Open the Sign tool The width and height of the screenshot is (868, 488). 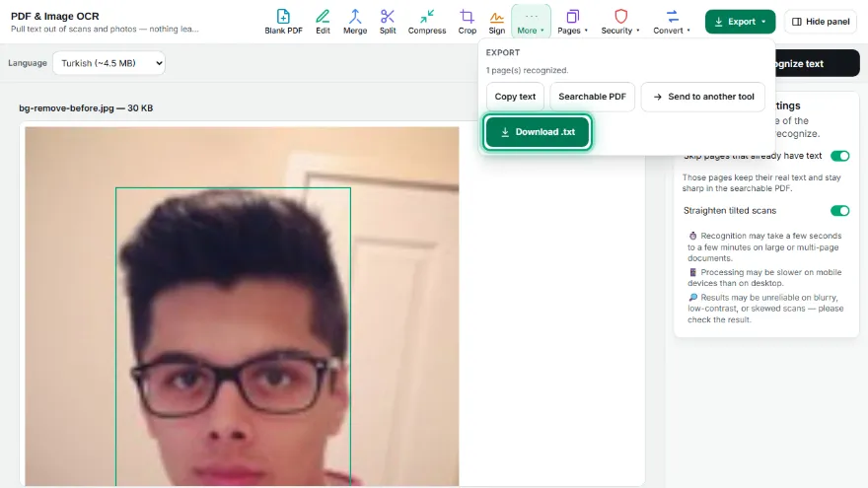(496, 22)
